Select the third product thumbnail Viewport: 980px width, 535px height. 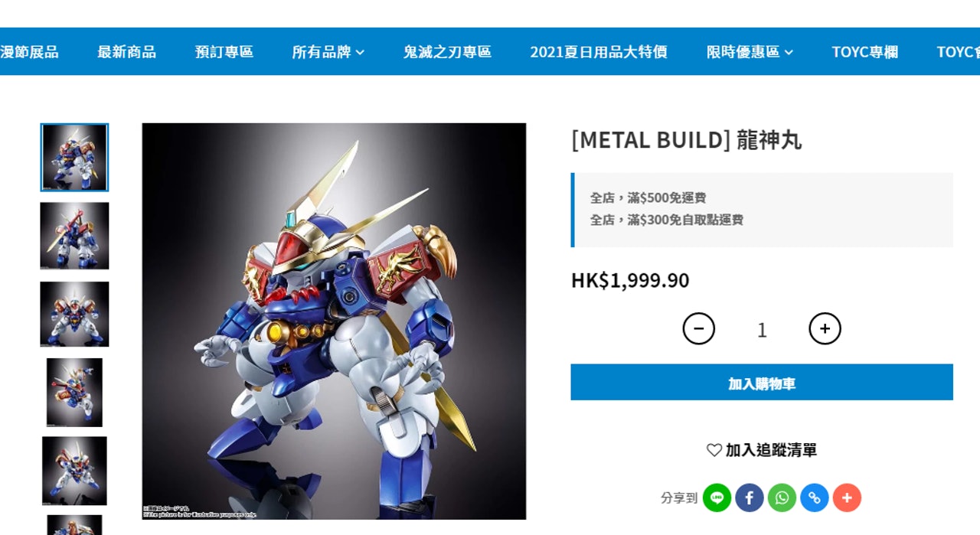pos(74,314)
